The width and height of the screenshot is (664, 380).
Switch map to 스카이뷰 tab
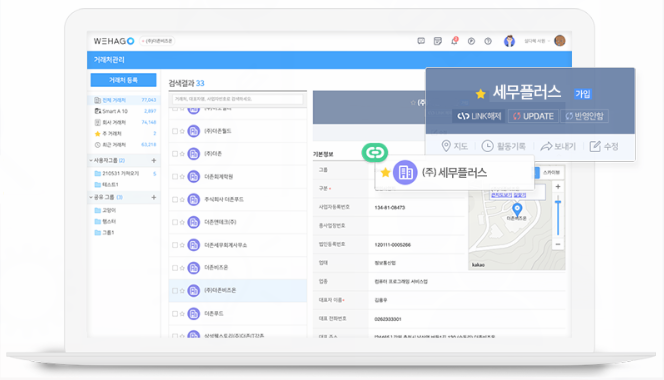coord(551,172)
